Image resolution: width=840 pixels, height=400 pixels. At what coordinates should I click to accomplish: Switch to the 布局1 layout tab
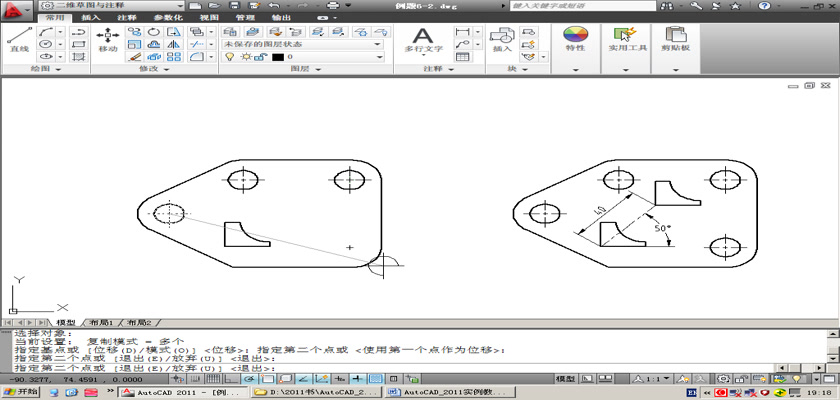[x=103, y=323]
